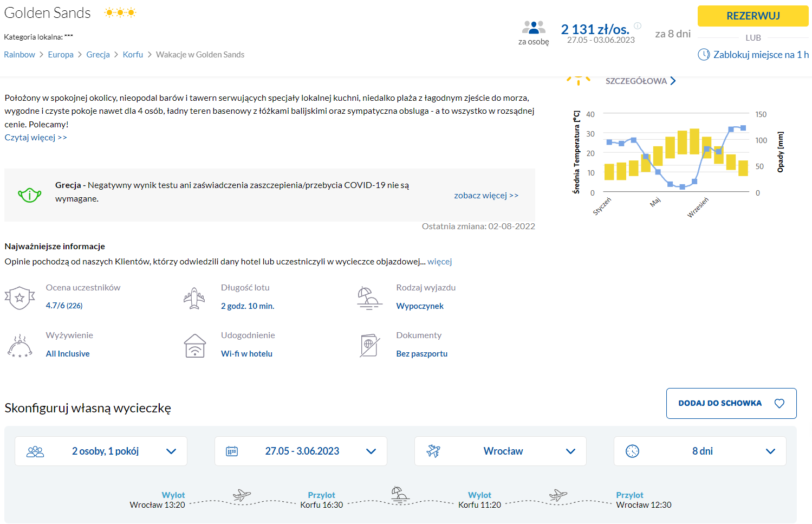Image resolution: width=812 pixels, height=524 pixels.
Task: Navigate to Korfu breadcrumb item
Action: [133, 55]
